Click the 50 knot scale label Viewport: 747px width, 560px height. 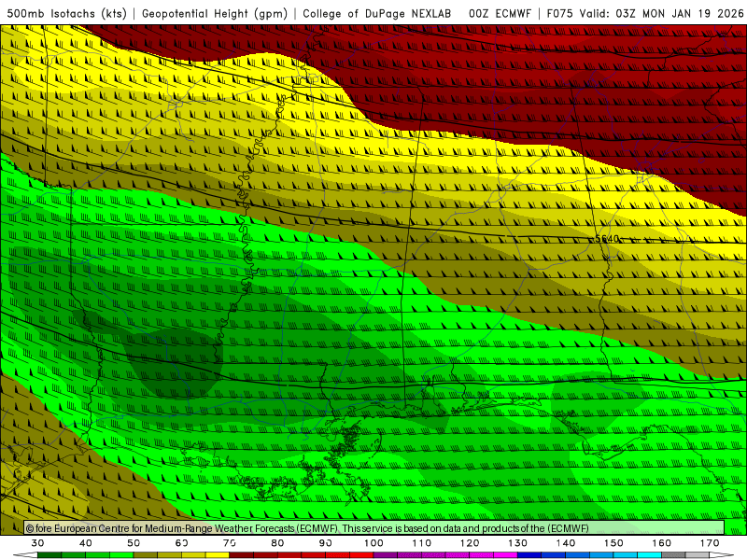(134, 543)
